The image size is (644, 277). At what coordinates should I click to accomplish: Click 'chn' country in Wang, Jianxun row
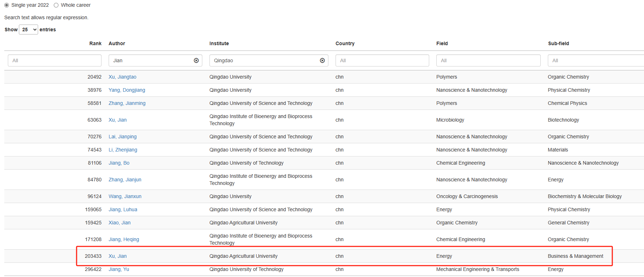coord(339,196)
